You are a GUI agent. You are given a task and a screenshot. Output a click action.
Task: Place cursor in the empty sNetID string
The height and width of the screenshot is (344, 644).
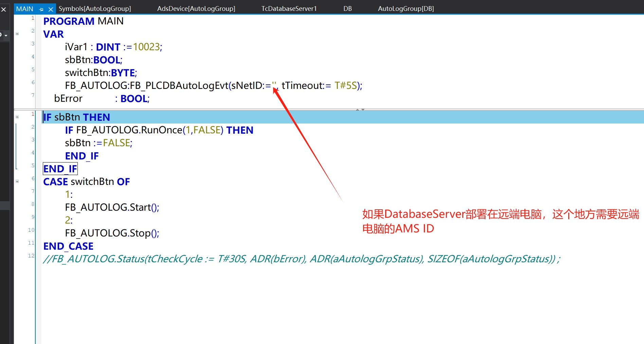tap(274, 85)
